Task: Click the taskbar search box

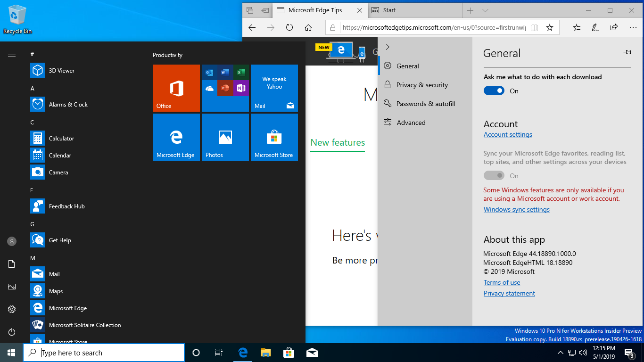Action: coord(104,353)
